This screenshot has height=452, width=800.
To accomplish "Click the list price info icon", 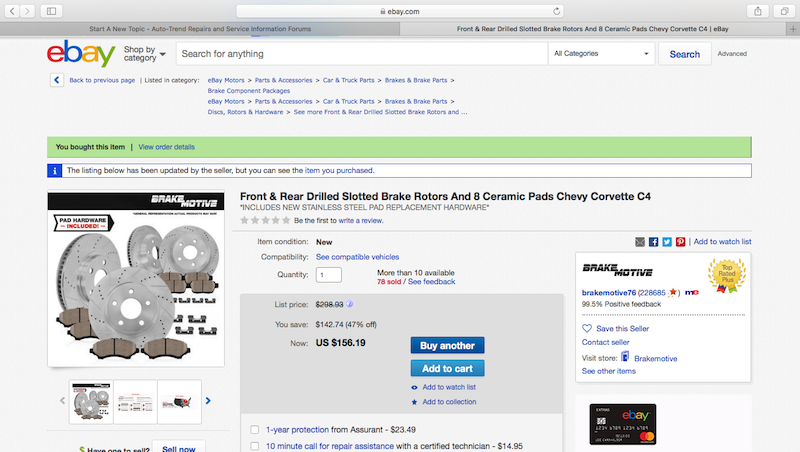I will 349,304.
